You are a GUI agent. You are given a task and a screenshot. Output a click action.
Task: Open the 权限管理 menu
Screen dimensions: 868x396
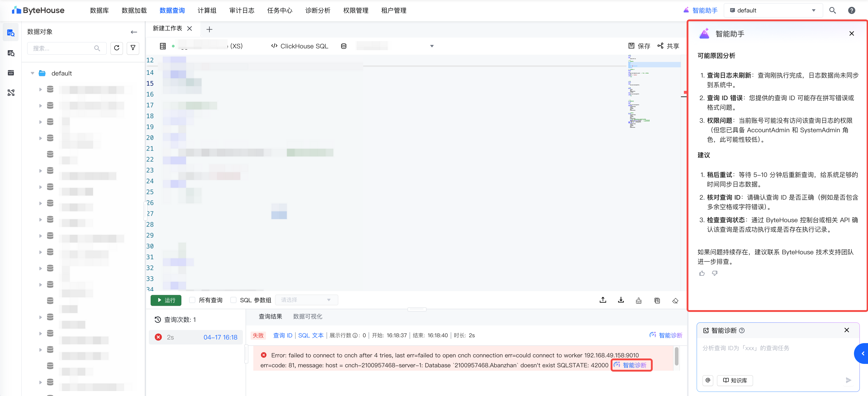[x=356, y=10]
